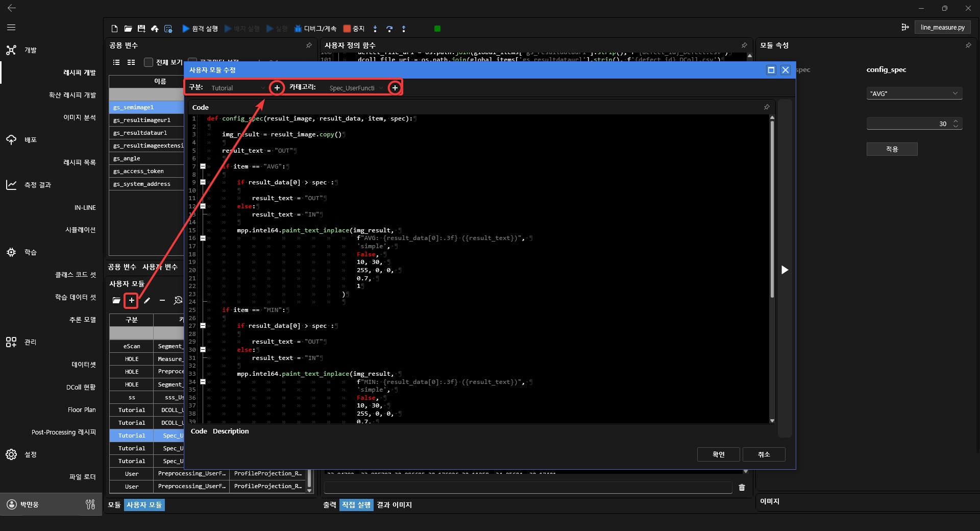Click the 적용 apply button
Image resolution: width=980 pixels, height=531 pixels.
892,149
